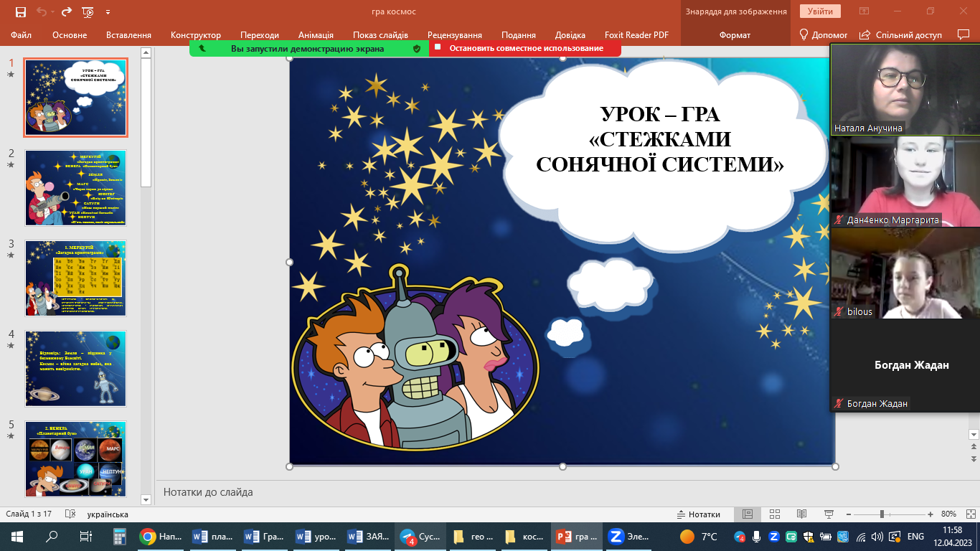This screenshot has width=980, height=551.
Task: Click the Слайд 1 з 17 indicator
Action: click(x=29, y=514)
